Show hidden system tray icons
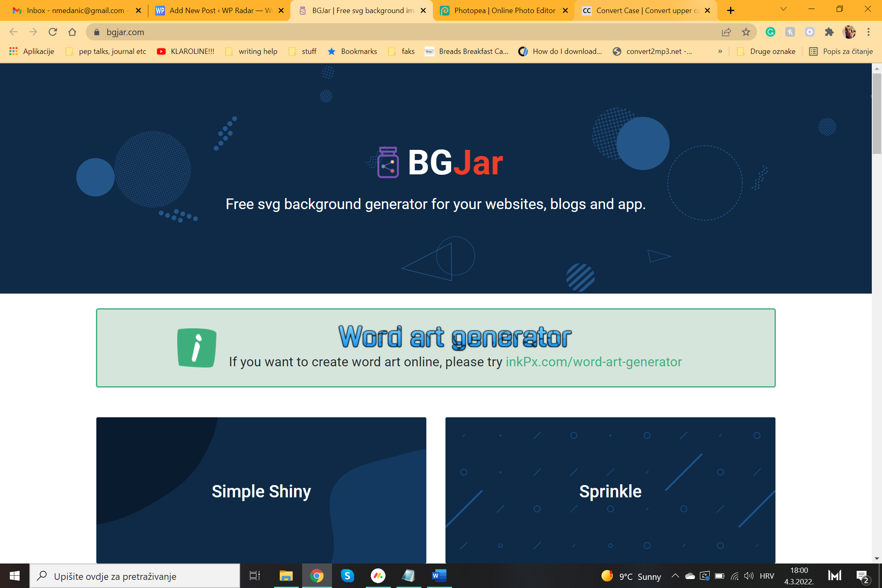This screenshot has width=882, height=588. pos(675,576)
